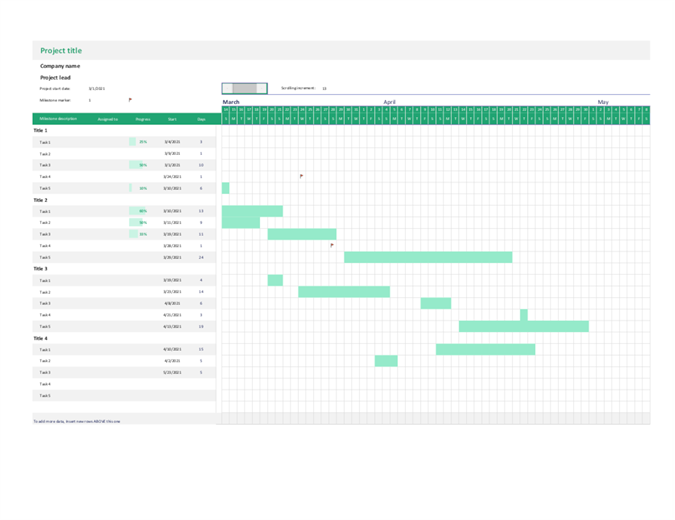
Task: Select the project start date value
Action: click(97, 89)
